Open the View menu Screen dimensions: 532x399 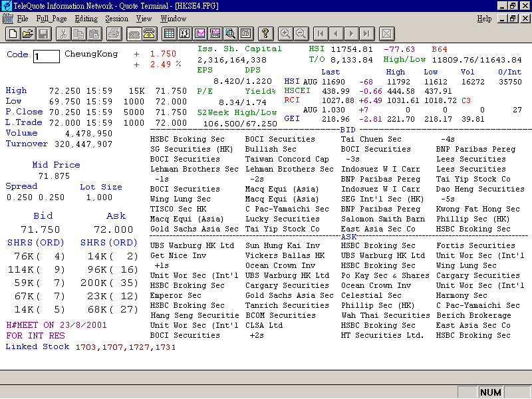coord(144,19)
